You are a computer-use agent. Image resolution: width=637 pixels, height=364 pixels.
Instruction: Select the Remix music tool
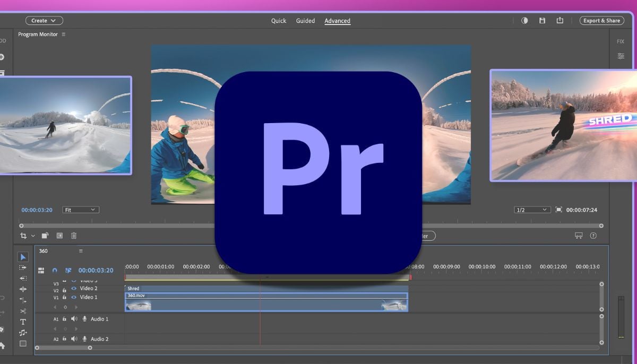tap(23, 333)
